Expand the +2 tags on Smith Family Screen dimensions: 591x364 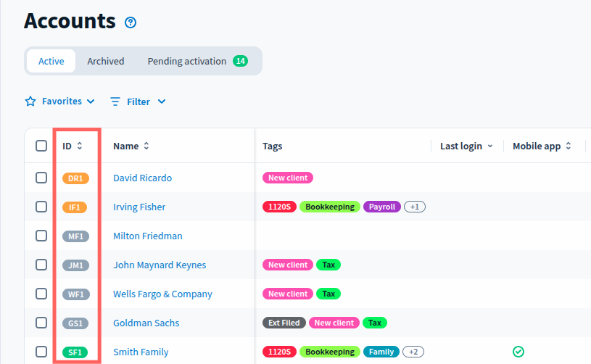tap(415, 352)
